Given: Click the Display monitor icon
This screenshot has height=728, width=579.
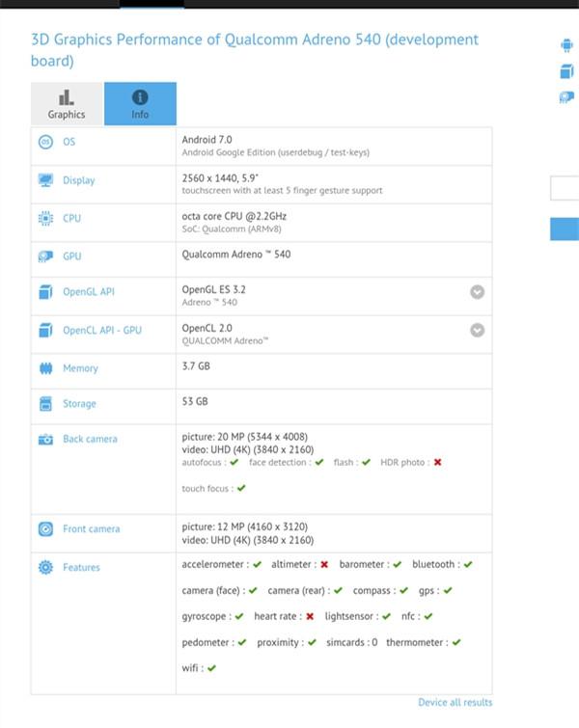Looking at the screenshot, I should click(x=45, y=180).
